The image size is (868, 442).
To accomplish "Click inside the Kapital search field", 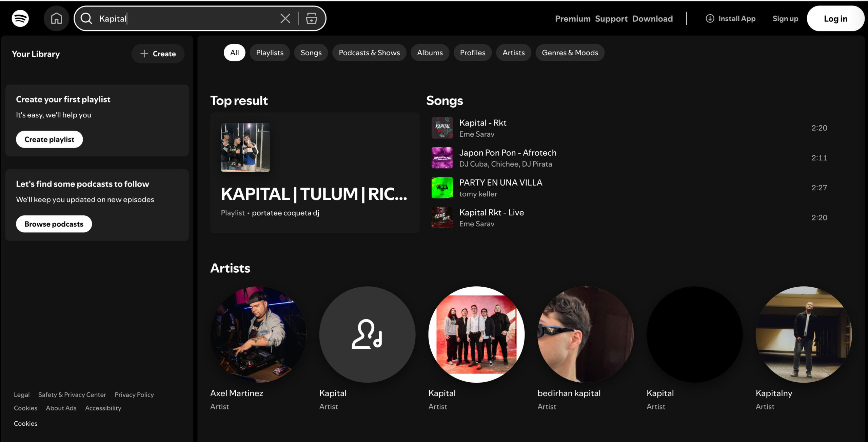I will pyautogui.click(x=186, y=18).
